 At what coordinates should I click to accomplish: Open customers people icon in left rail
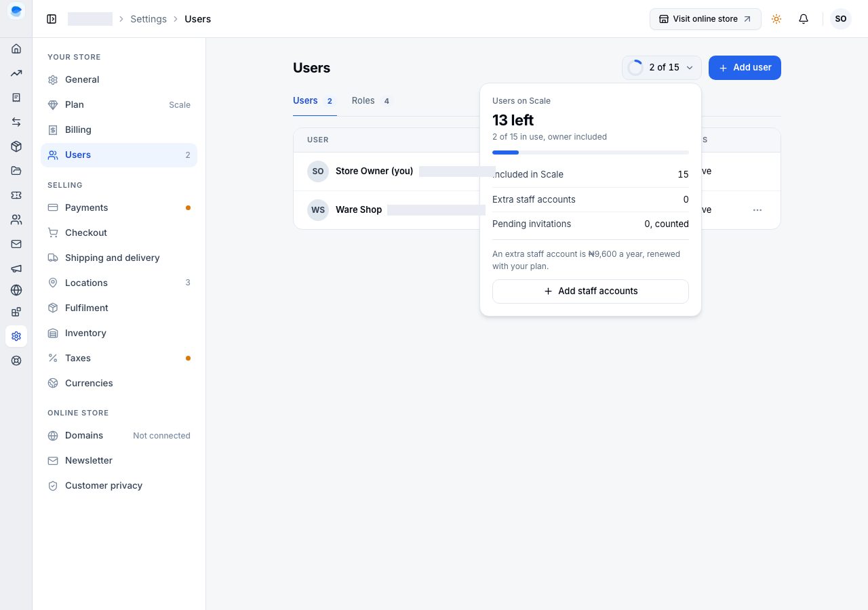(x=16, y=220)
